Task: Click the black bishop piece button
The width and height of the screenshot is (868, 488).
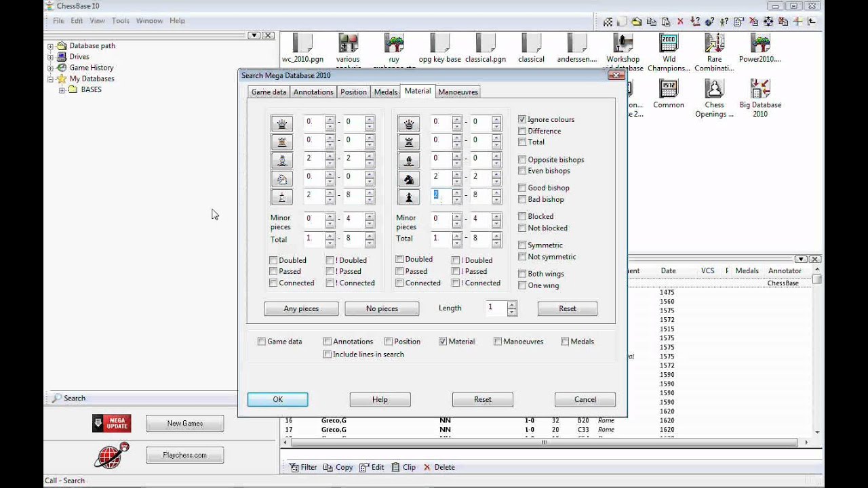Action: pyautogui.click(x=409, y=160)
